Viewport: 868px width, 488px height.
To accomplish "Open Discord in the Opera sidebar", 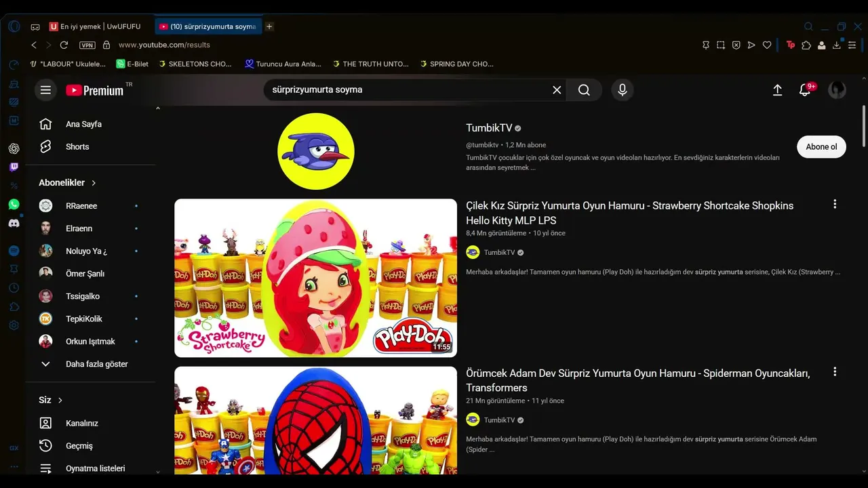I will (14, 223).
